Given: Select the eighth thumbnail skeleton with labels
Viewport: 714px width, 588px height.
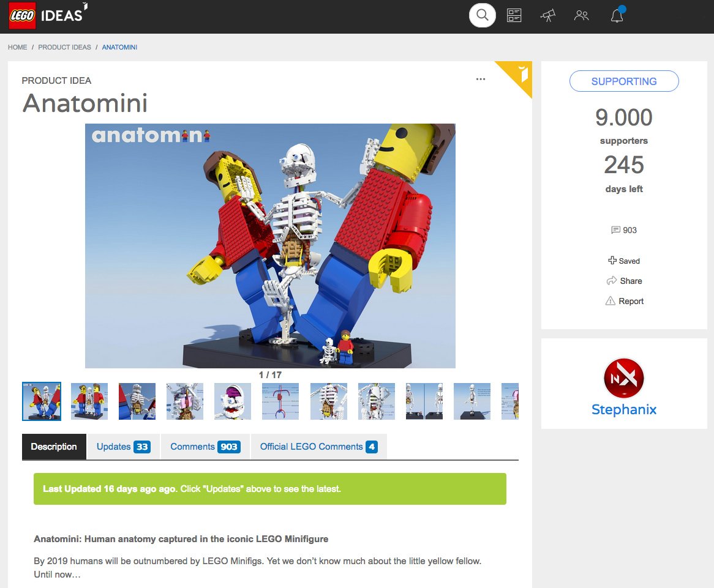Looking at the screenshot, I should tap(377, 401).
